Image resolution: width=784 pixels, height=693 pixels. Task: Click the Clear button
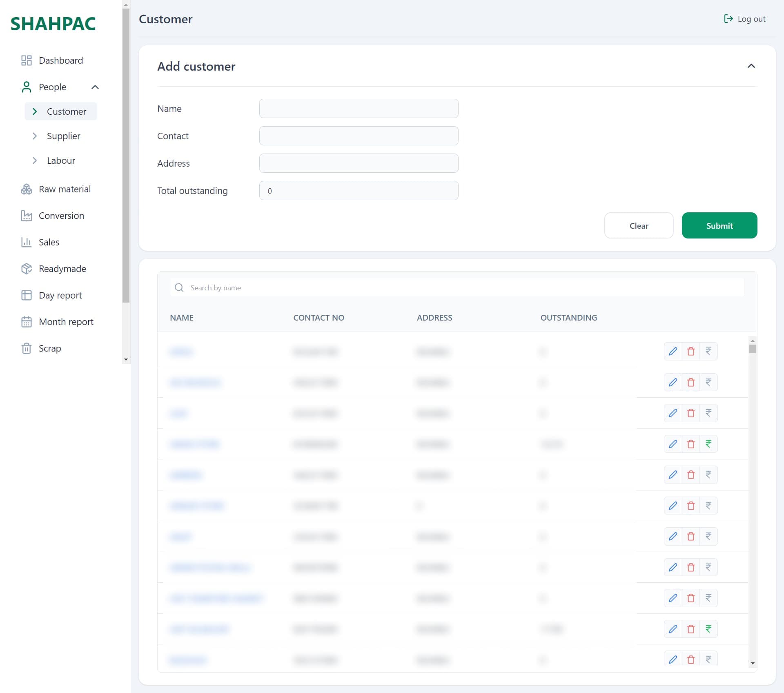pyautogui.click(x=639, y=225)
